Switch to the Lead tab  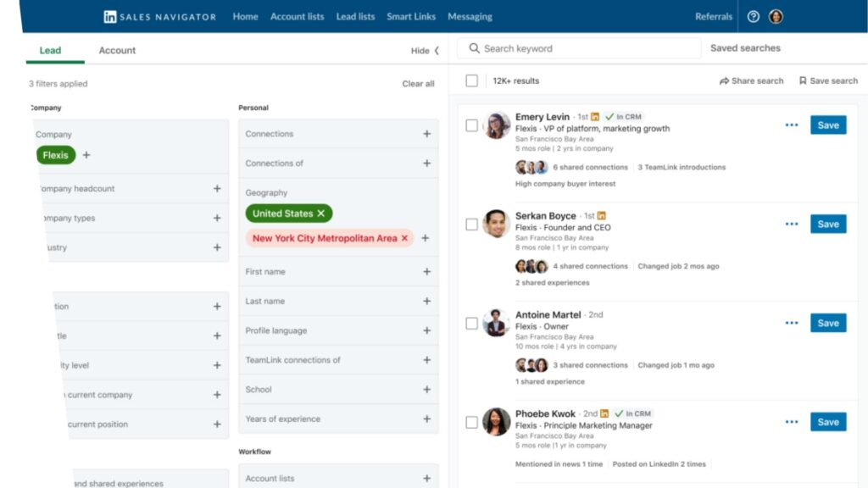point(50,50)
